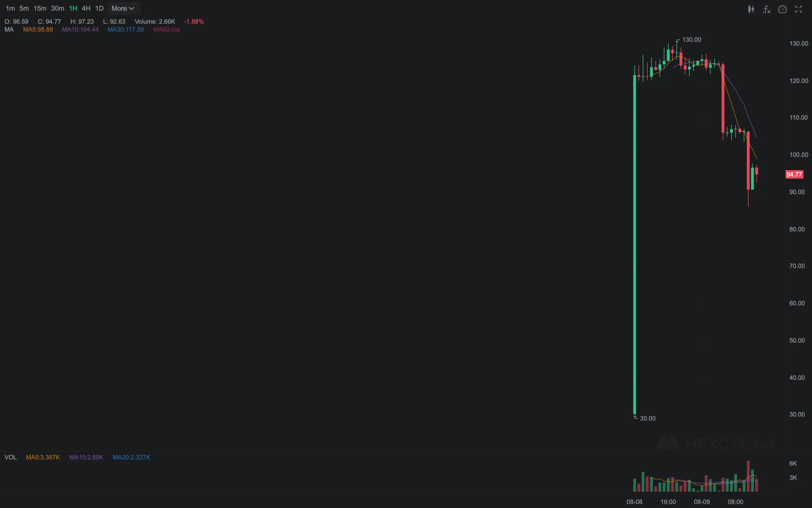Choose the 1H timeframe
The width and height of the screenshot is (812, 508).
click(x=73, y=8)
